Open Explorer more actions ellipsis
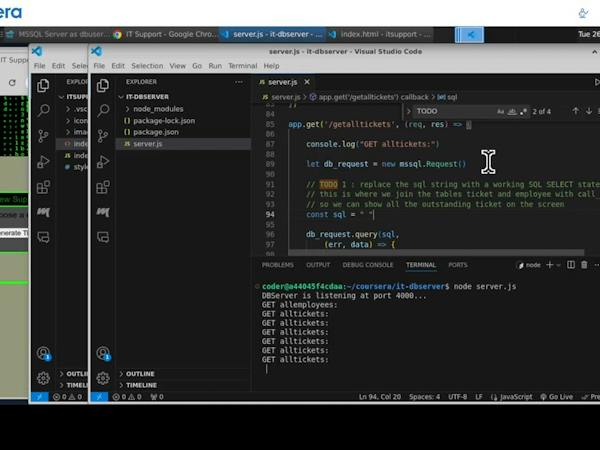Screen dimensions: 600x450 [239, 82]
